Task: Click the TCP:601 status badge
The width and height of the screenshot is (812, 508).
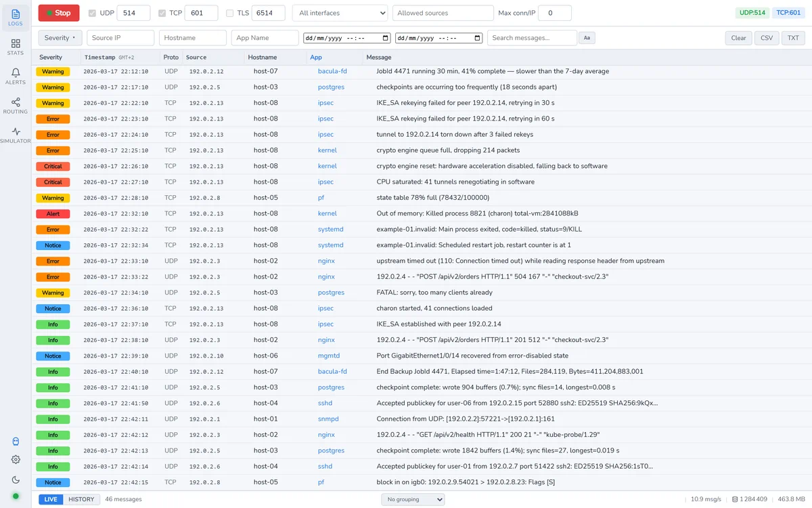Action: [788, 13]
